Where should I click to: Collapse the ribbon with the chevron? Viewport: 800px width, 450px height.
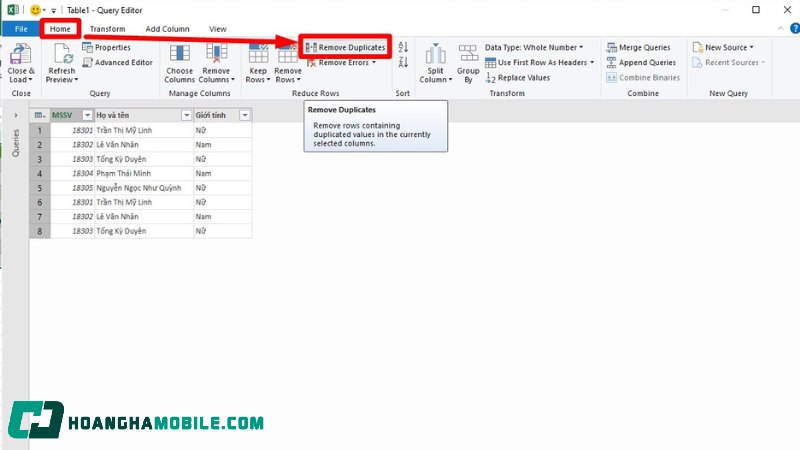pos(781,29)
